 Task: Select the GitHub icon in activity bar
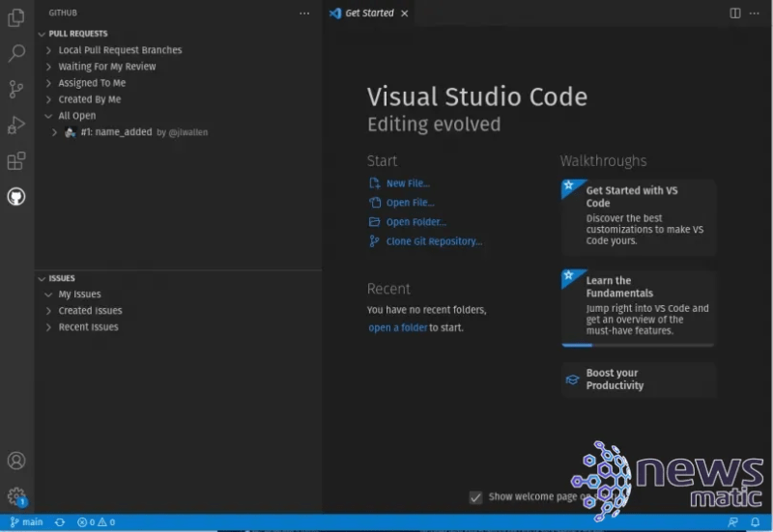tap(16, 197)
